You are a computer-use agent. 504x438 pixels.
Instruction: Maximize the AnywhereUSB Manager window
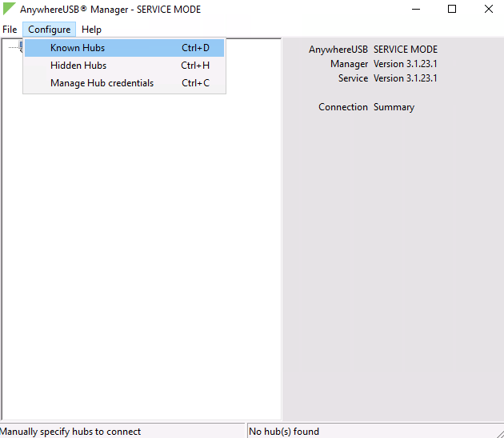(x=451, y=10)
